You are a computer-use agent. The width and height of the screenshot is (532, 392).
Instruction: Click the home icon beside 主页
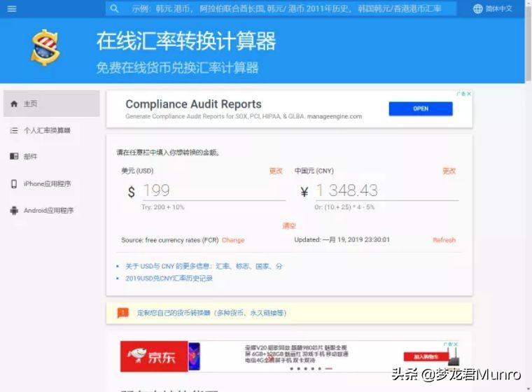pyautogui.click(x=14, y=104)
